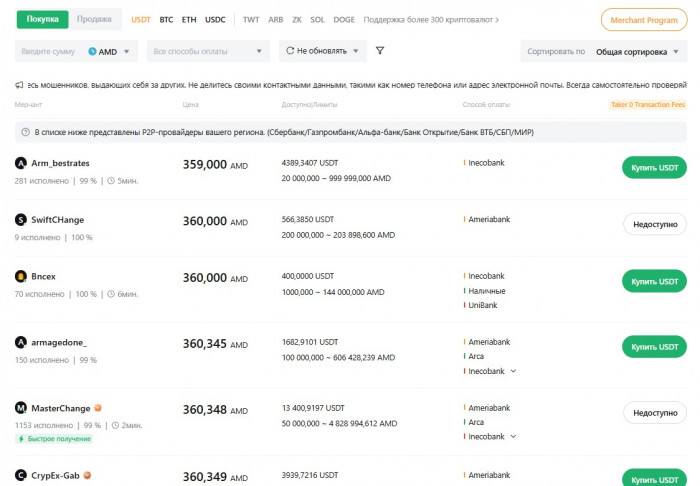The width and height of the screenshot is (700, 486).
Task: Click the Arm_bestrates avatar icon
Action: click(21, 163)
